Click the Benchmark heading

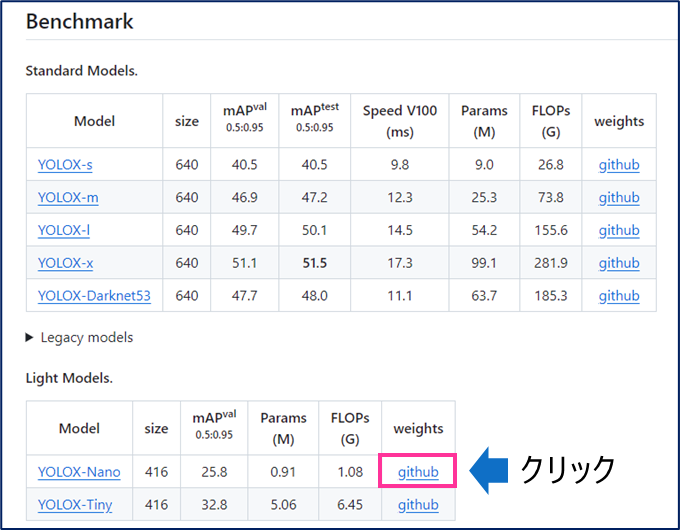79,21
